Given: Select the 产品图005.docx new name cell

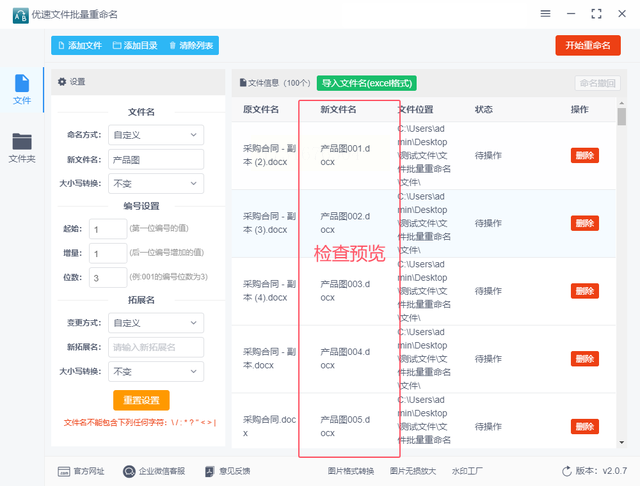Looking at the screenshot, I should point(345,426).
